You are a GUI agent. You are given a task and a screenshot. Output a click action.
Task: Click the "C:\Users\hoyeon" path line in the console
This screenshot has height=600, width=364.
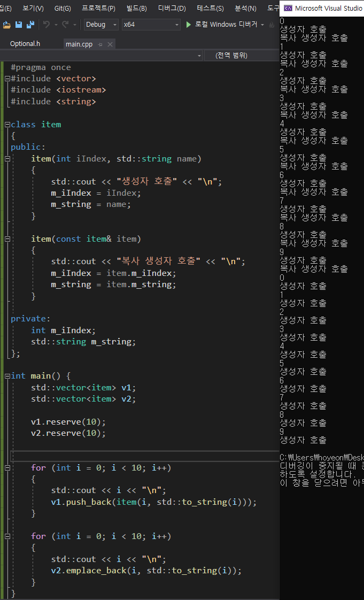click(322, 457)
